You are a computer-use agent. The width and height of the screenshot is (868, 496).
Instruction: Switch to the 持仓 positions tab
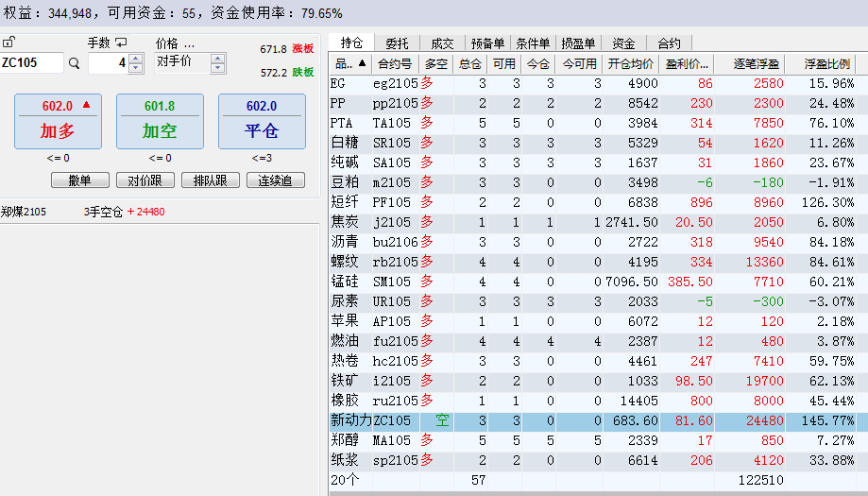point(351,43)
